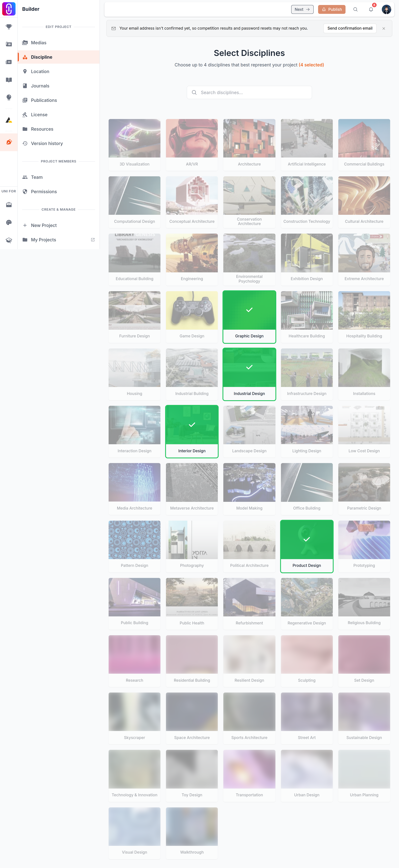This screenshot has width=399, height=868.
Task: Choose the Engineering discipline card
Action: point(192,259)
